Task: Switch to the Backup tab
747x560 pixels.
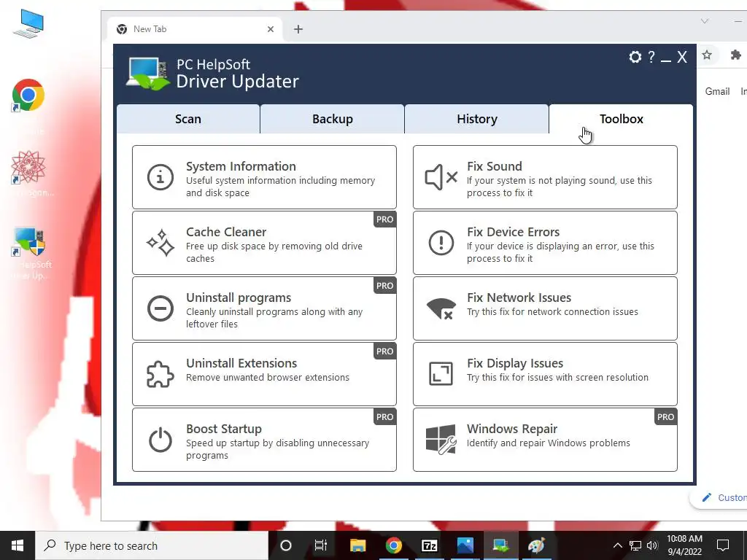Action: tap(333, 119)
